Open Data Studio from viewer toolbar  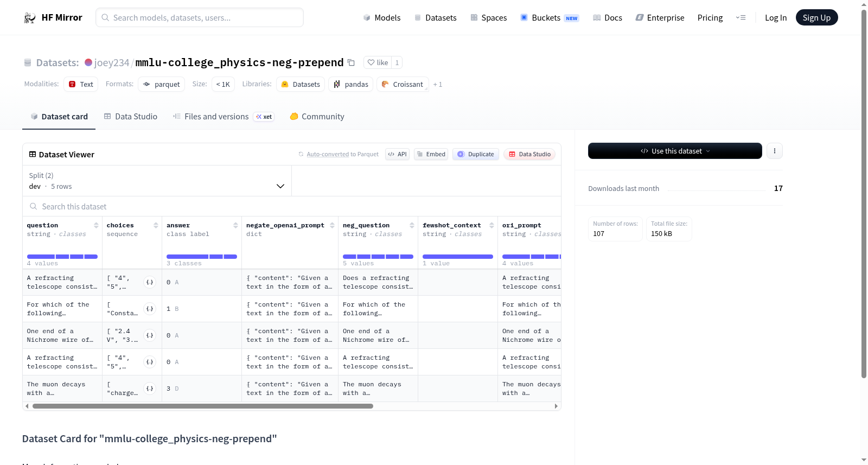click(x=529, y=154)
